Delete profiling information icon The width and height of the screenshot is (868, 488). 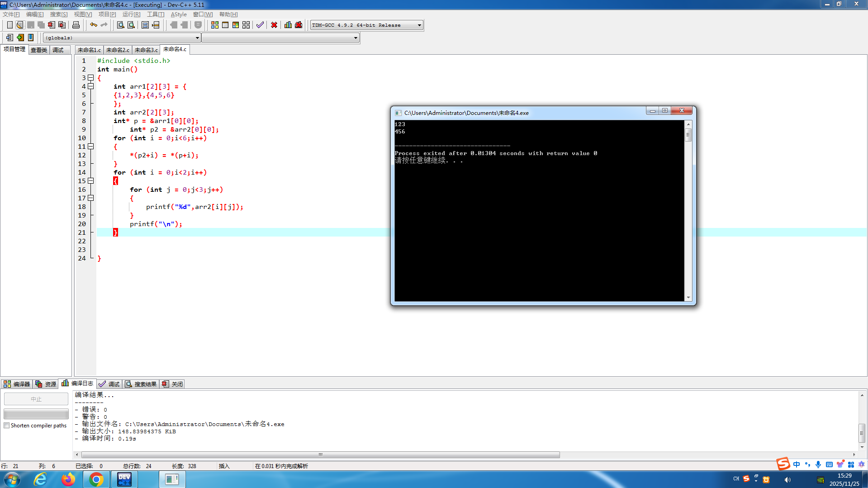[299, 25]
